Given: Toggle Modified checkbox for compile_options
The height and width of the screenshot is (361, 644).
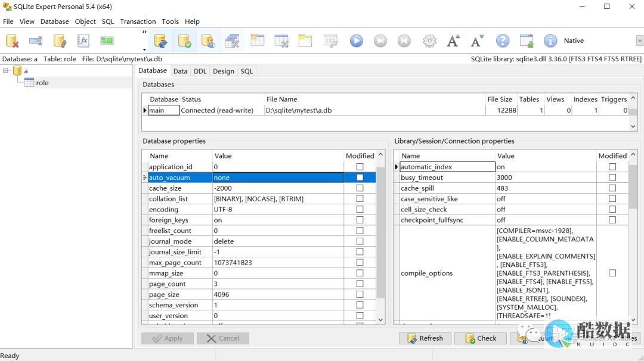Looking at the screenshot, I should [x=612, y=273].
